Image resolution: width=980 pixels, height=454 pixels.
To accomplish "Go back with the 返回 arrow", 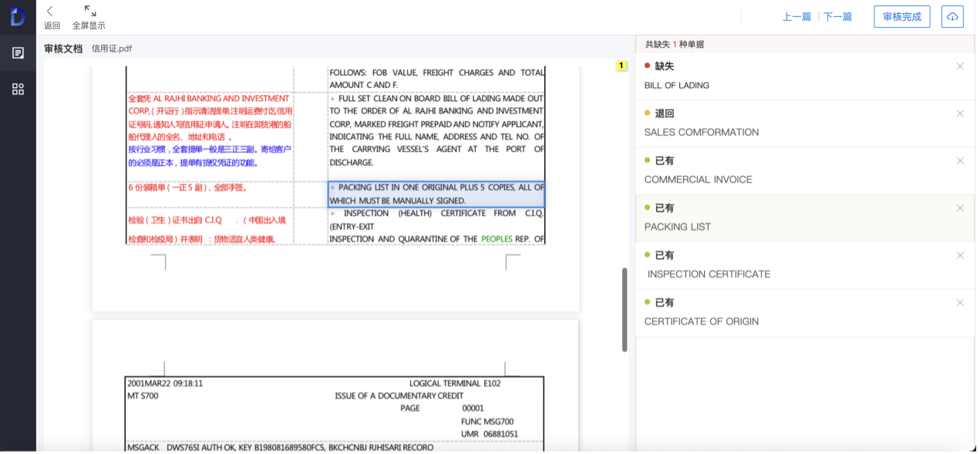I will click(51, 12).
